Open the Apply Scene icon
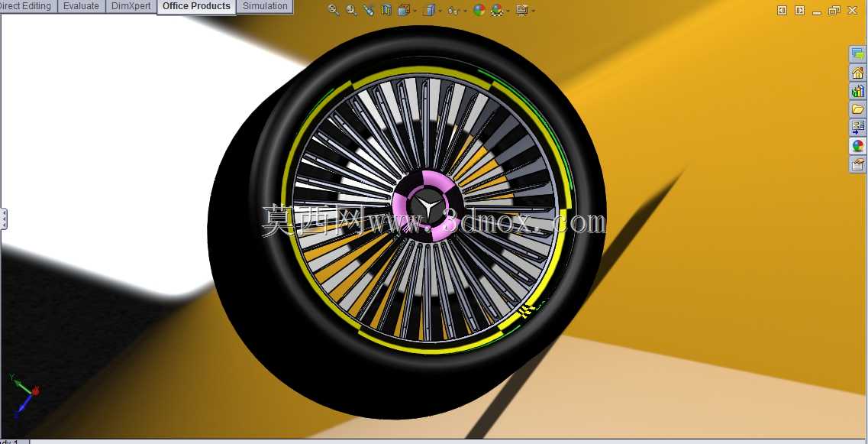Image resolution: width=868 pixels, height=444 pixels. click(x=496, y=10)
